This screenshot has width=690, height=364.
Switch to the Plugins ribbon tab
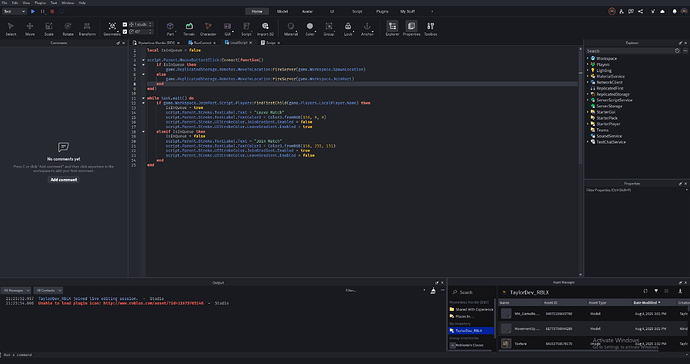[x=382, y=11]
